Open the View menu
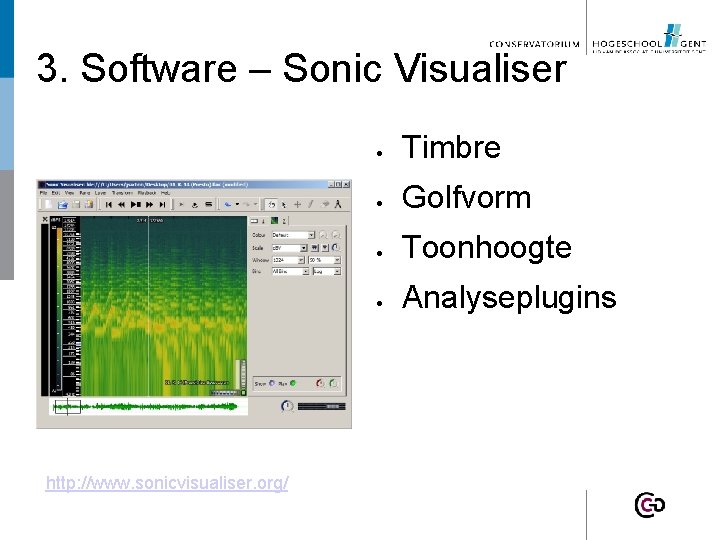This screenshot has width=720, height=540. point(69,193)
